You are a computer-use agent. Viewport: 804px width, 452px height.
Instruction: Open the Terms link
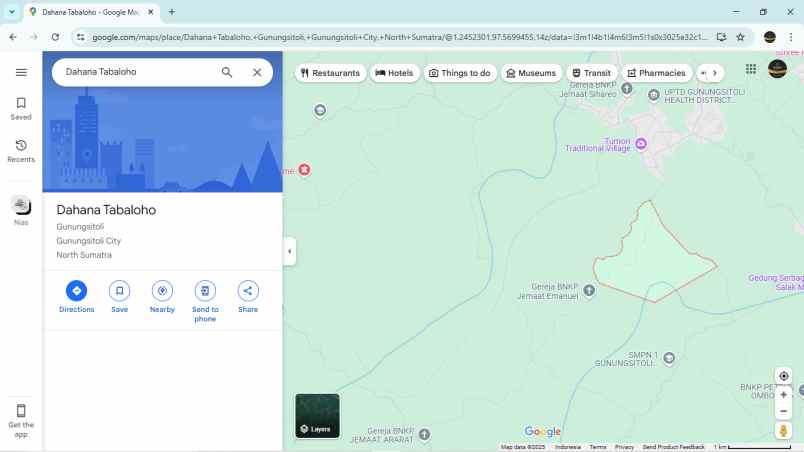coord(598,447)
